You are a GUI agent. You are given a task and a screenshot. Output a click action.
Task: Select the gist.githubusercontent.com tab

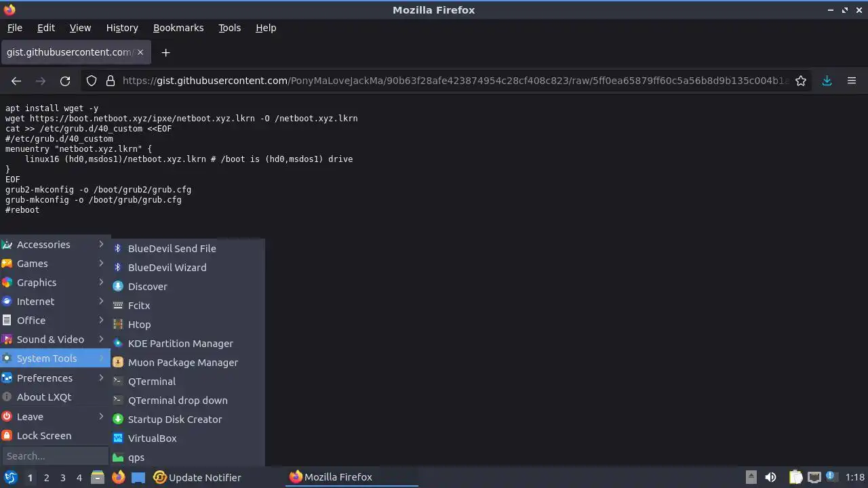tap(76, 52)
